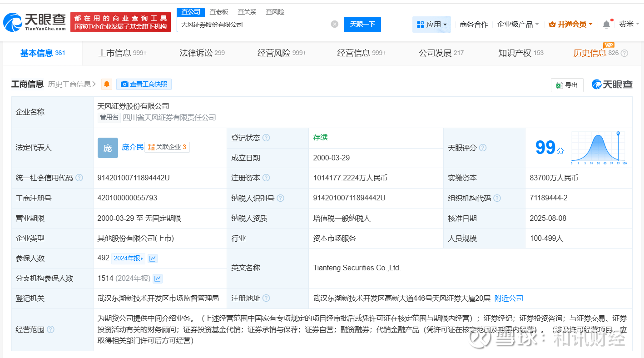Open the trend chart icon for 分支机构参保人数
Viewport: 644px width, 358px height.
click(158, 278)
